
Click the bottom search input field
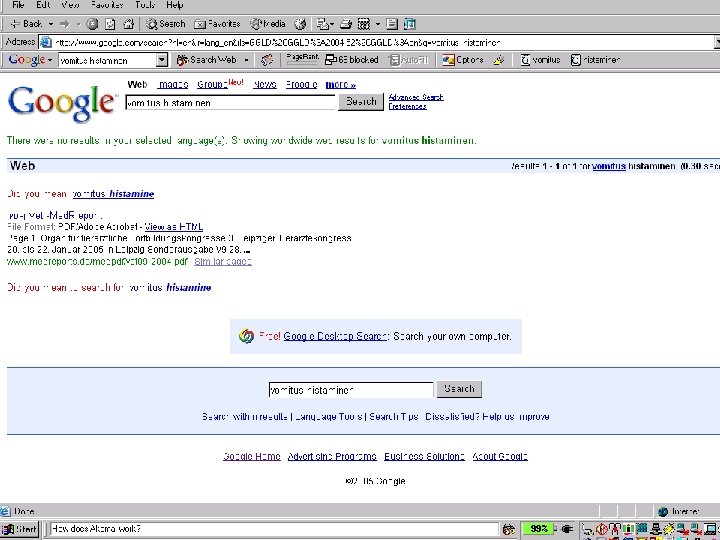[x=351, y=390]
